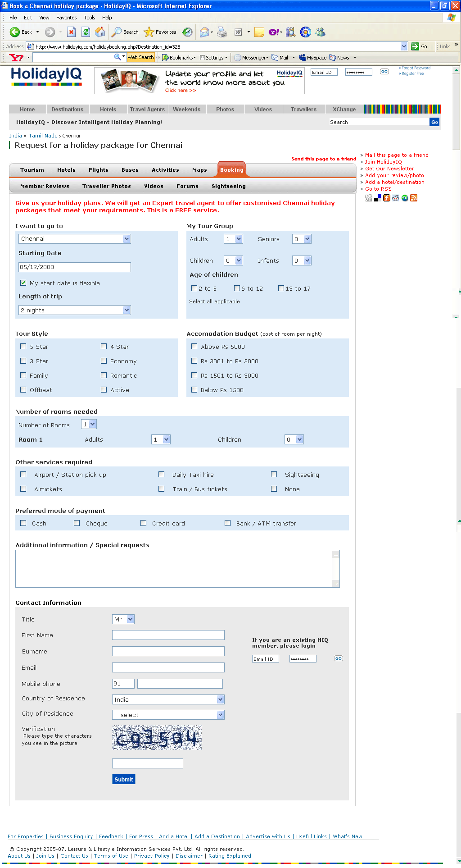This screenshot has width=461, height=868.
Task: Refresh the page using the toolbar icon
Action: 86,32
